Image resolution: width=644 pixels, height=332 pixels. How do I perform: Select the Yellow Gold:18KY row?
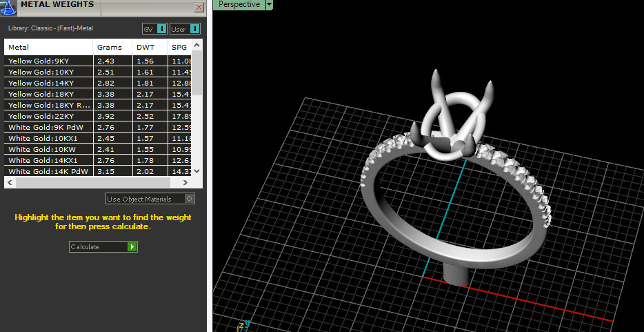[98, 94]
